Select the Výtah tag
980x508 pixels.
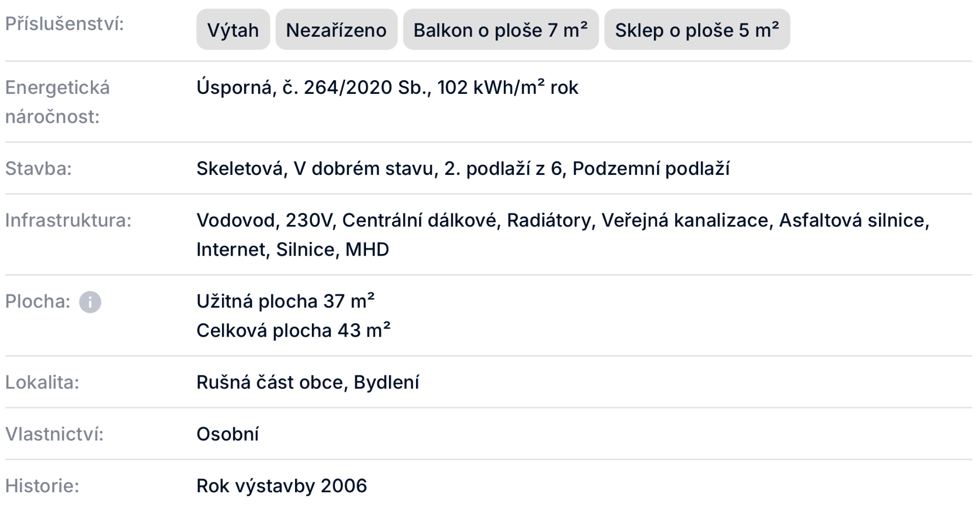(x=233, y=30)
